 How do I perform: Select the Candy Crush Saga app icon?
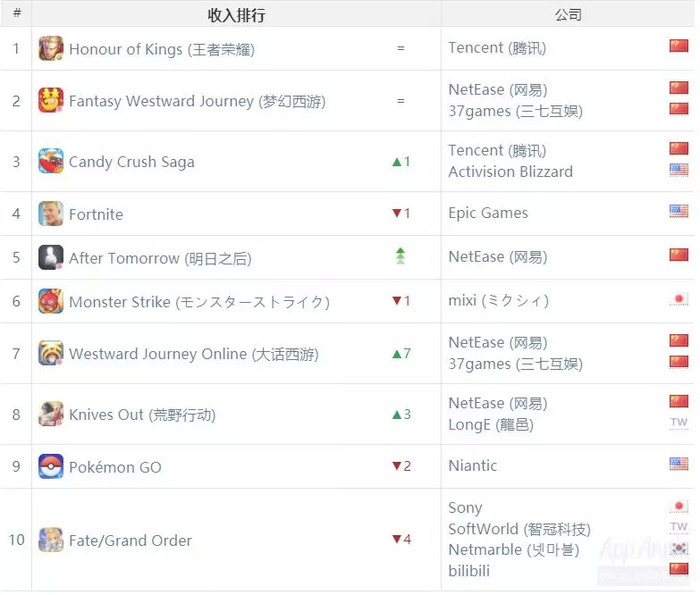(x=50, y=161)
